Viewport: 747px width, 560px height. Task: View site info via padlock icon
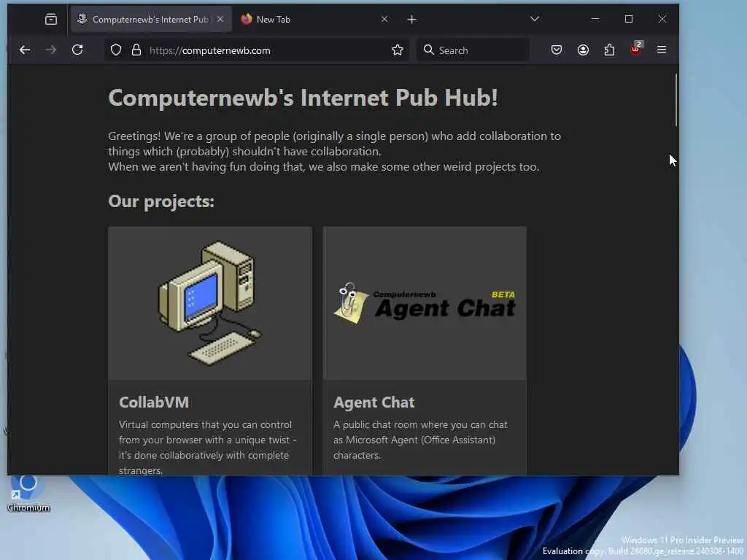click(x=136, y=50)
